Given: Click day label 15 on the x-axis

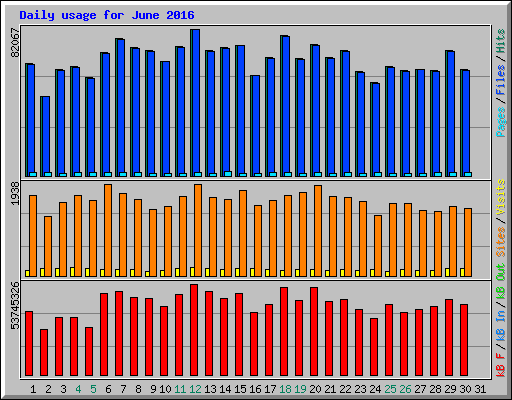Looking at the screenshot, I should 240,389.
